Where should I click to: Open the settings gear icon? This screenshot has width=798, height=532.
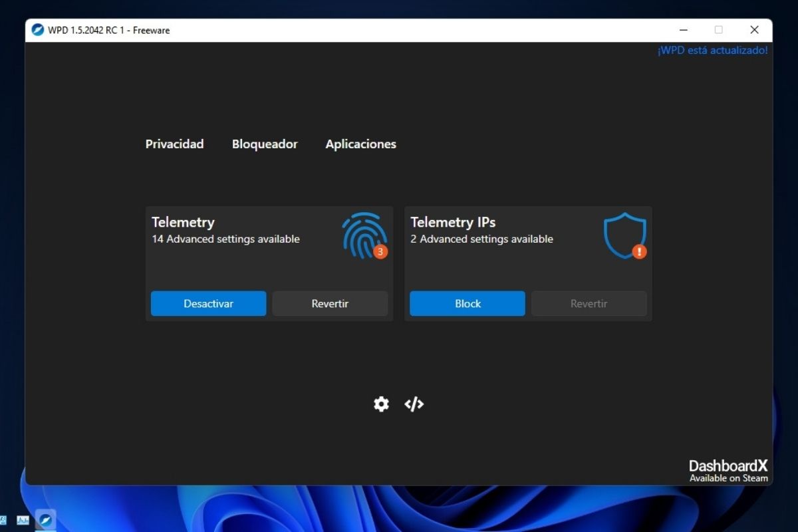click(x=381, y=404)
